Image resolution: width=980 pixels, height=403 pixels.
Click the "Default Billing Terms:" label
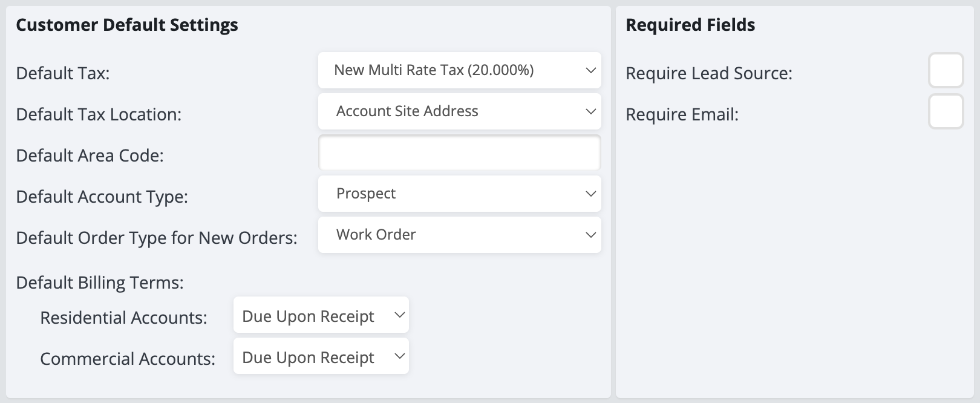pos(99,283)
